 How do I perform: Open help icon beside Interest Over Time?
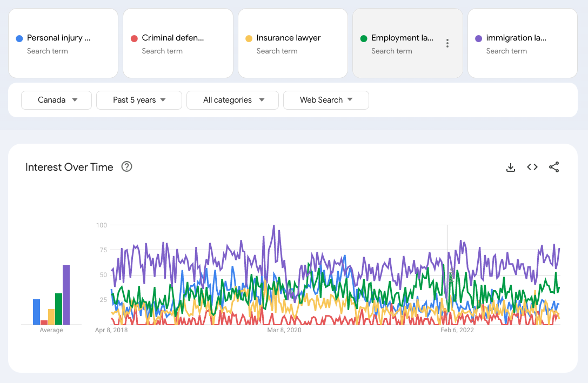coord(127,167)
